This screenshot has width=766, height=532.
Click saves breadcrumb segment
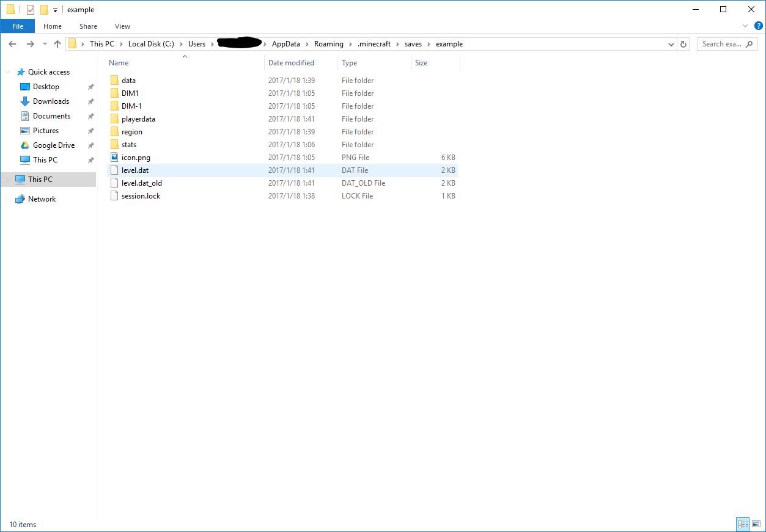[413, 44]
